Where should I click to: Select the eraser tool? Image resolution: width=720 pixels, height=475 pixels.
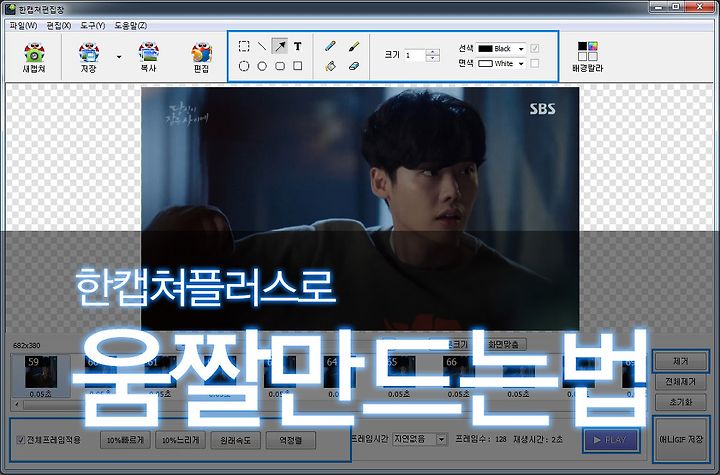354,66
